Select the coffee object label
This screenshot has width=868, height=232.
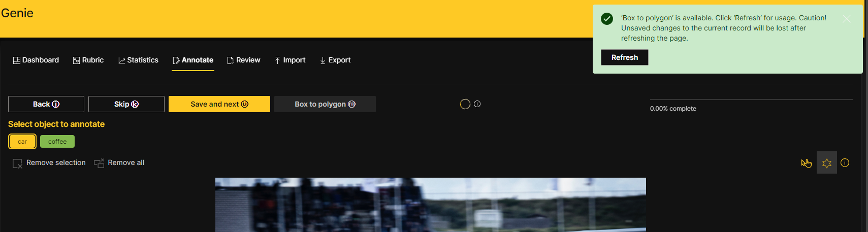[x=57, y=142]
